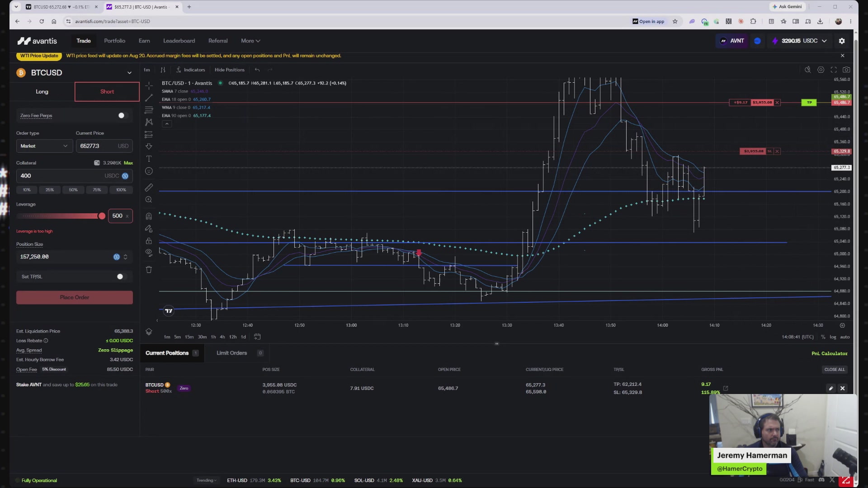Enable the Set TP/SL switch
Image resolution: width=868 pixels, height=488 pixels.
[120, 277]
